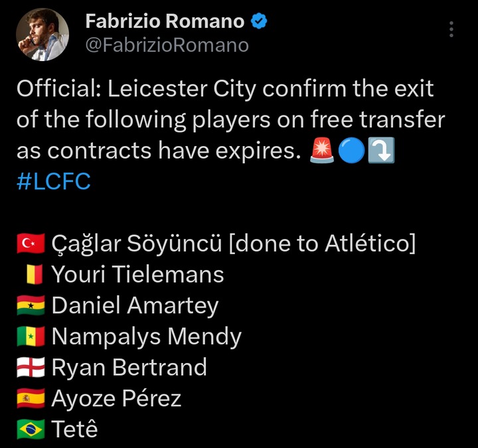Click Fabrizio Romano's profile avatar
Viewport: 478px width, 448px height.
(42, 34)
